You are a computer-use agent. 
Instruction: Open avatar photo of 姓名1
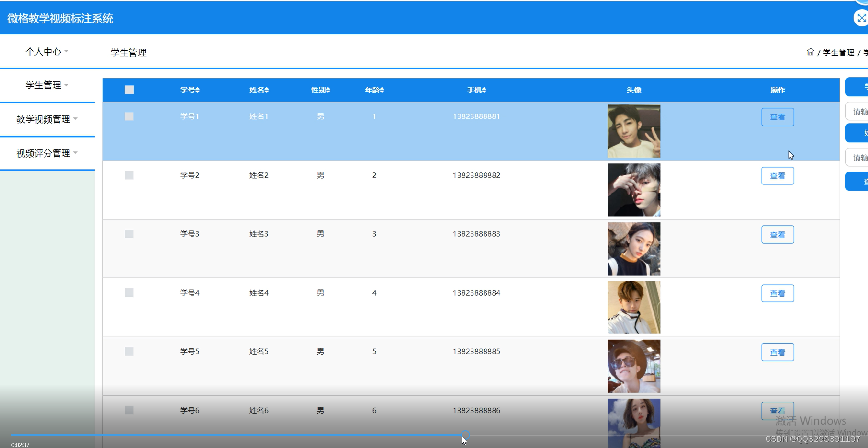tap(634, 131)
